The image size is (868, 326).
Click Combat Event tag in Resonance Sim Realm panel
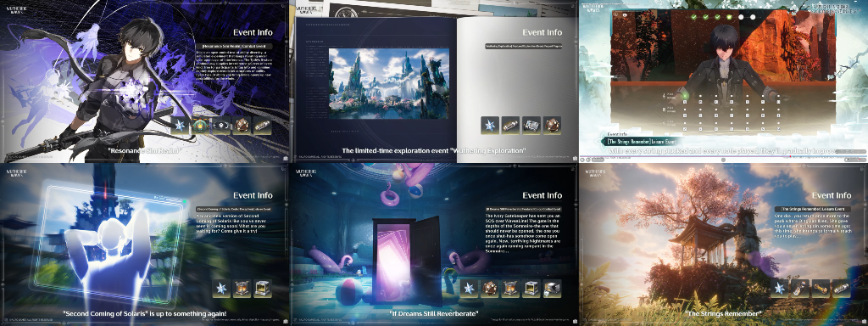coord(235,47)
